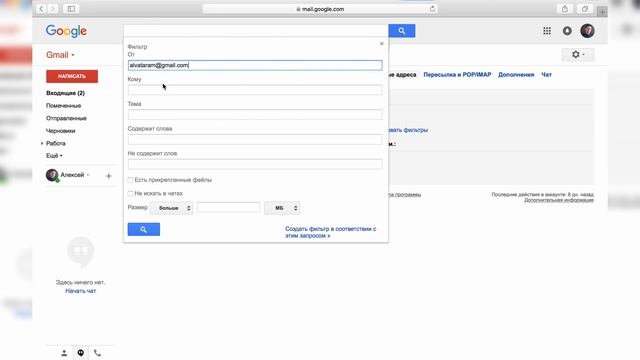This screenshot has width=640, height=360.
Task: Add new chat contact with plus
Action: (x=109, y=176)
